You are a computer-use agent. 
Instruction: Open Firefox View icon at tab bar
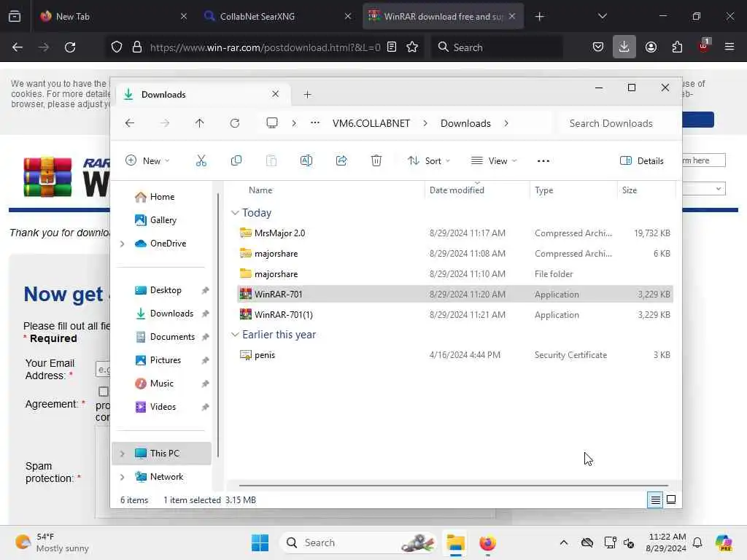(15, 16)
